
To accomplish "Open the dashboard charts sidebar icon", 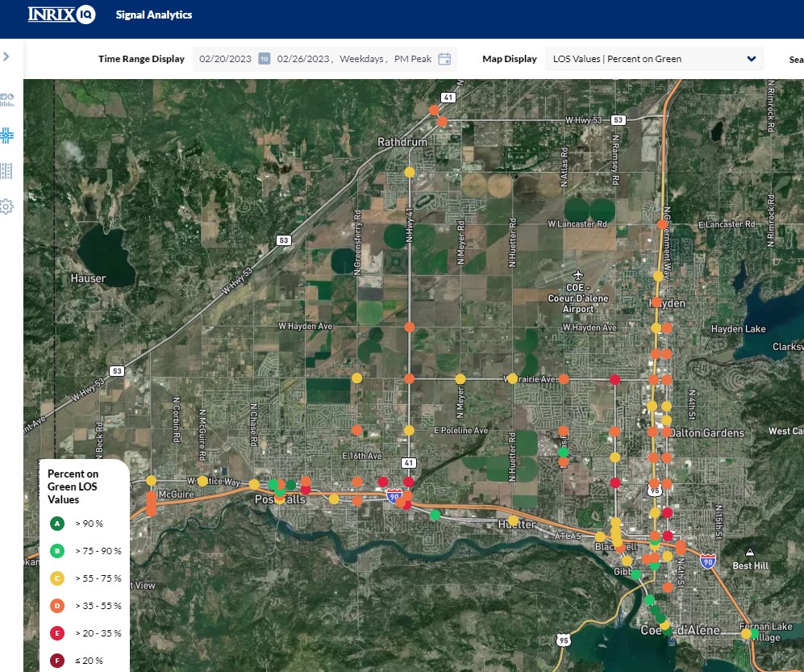I will (x=6, y=100).
